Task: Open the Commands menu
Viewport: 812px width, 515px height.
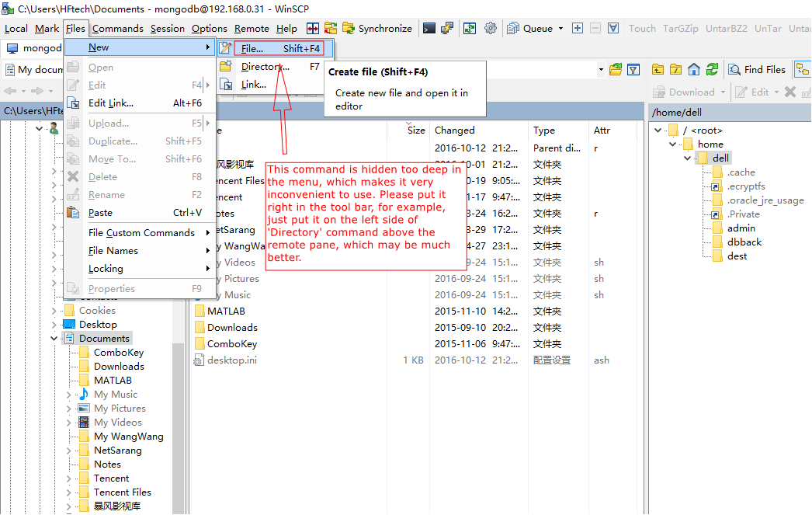Action: click(x=117, y=29)
